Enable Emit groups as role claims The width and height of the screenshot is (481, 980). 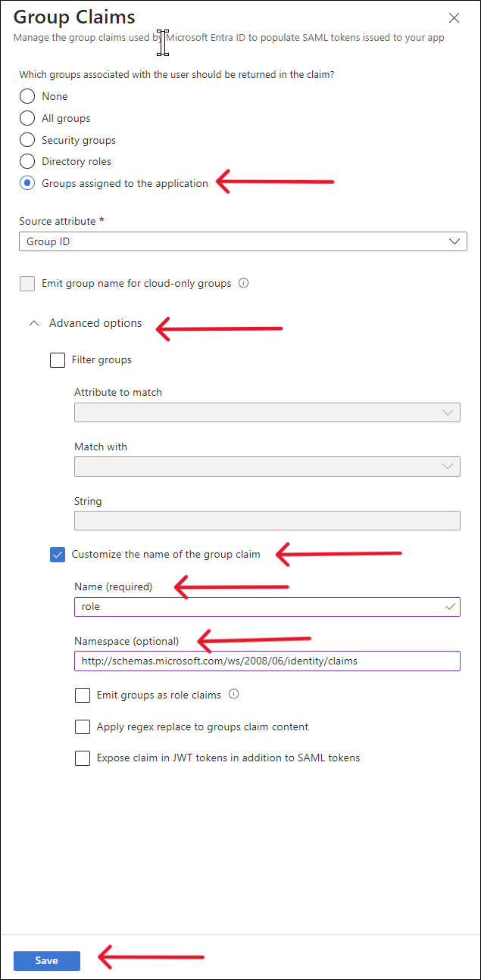[x=83, y=695]
